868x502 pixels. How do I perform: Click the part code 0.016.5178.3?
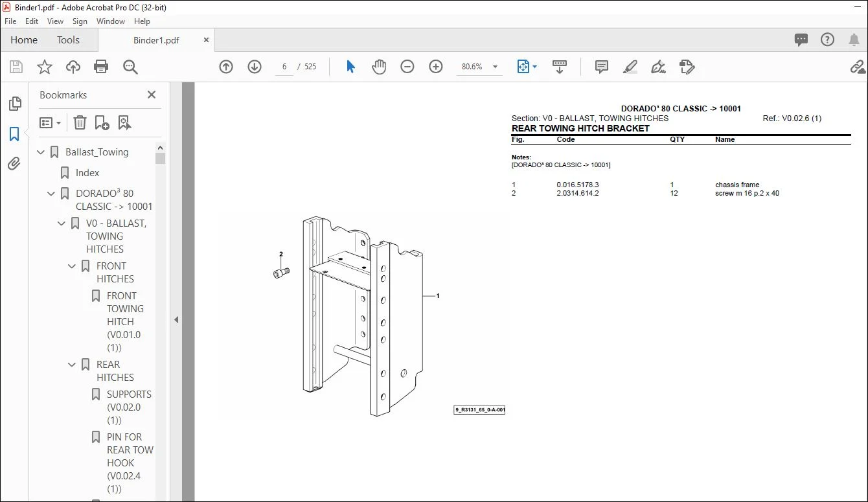(x=578, y=185)
